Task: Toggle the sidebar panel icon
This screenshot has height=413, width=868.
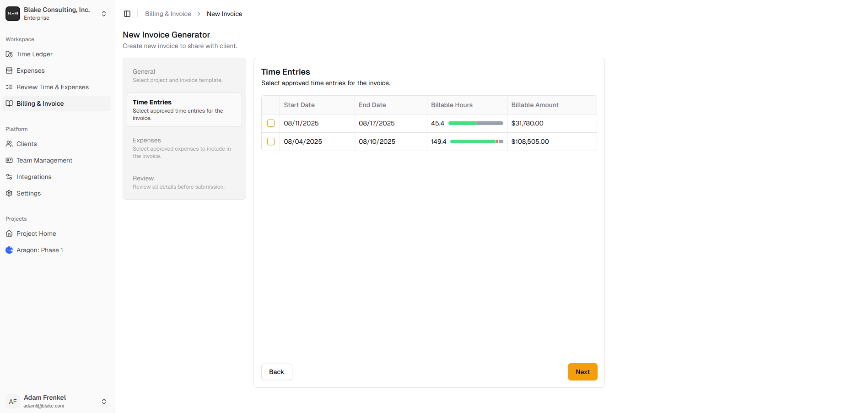Action: coord(127,14)
